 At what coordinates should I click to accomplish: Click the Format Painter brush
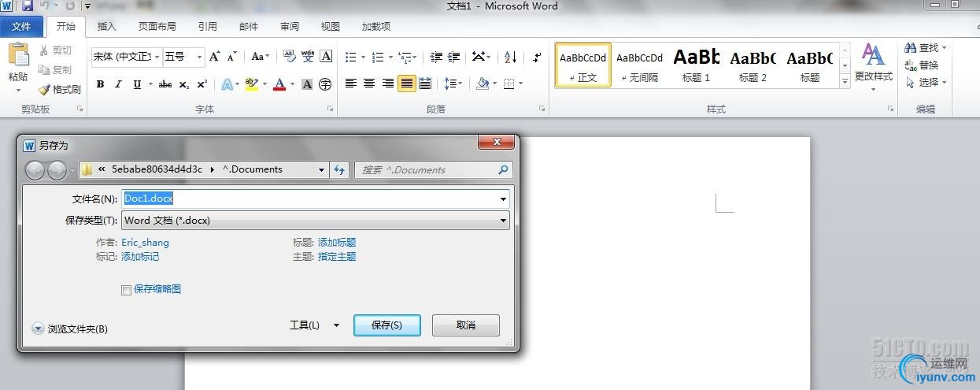pyautogui.click(x=60, y=90)
